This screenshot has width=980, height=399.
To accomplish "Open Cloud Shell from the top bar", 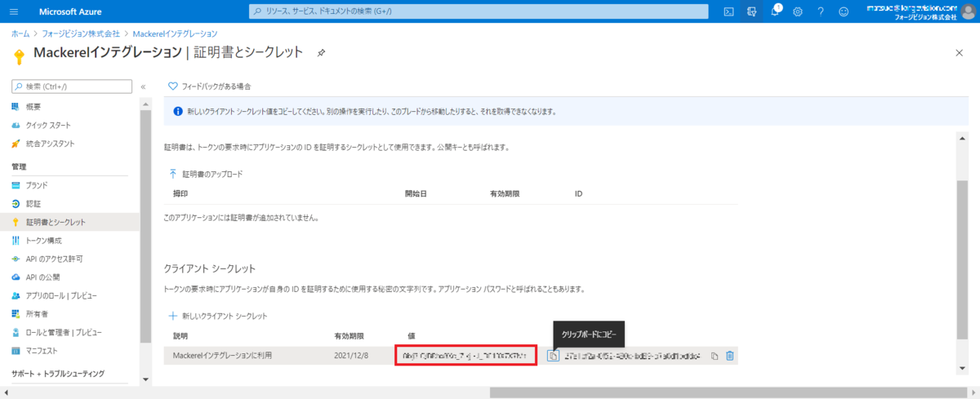I will [728, 11].
